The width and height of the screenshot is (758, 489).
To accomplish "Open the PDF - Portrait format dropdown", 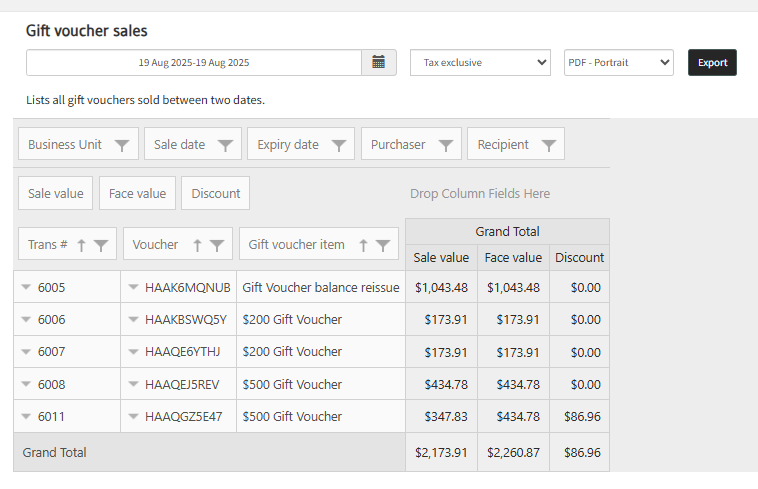I will tap(619, 62).
